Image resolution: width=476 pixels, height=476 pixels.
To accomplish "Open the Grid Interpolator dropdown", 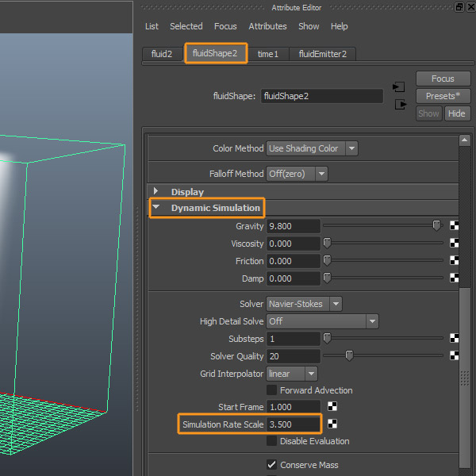I will 292,374.
